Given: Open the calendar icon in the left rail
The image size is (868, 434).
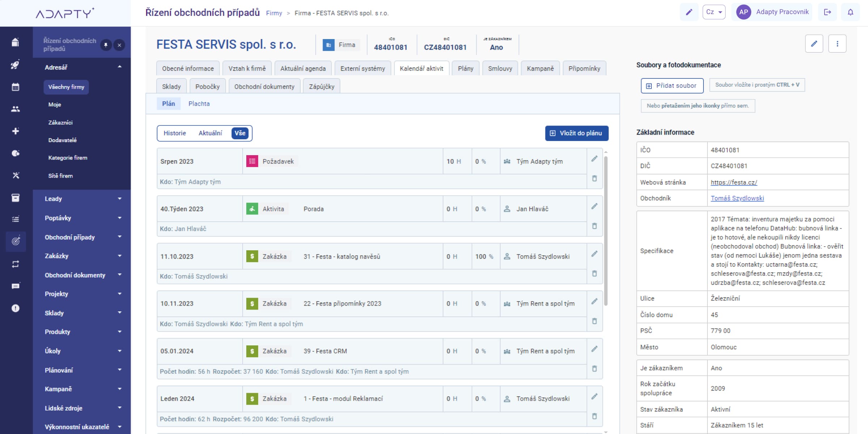Looking at the screenshot, I should [15, 87].
